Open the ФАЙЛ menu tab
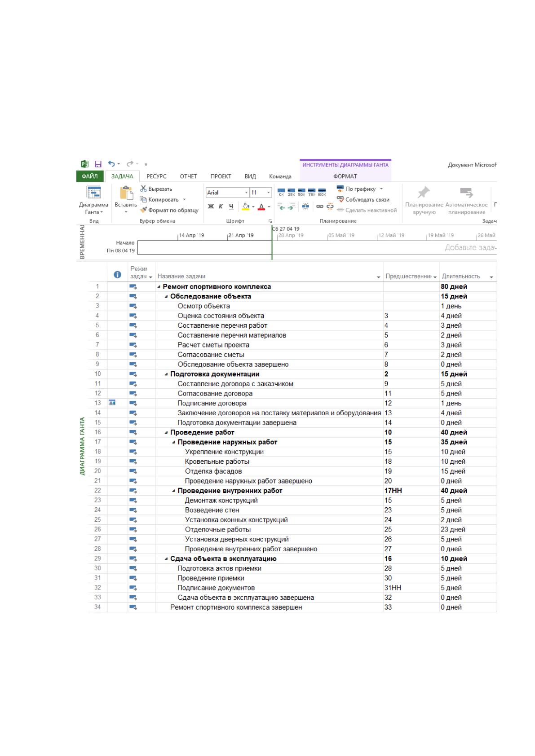 point(90,176)
